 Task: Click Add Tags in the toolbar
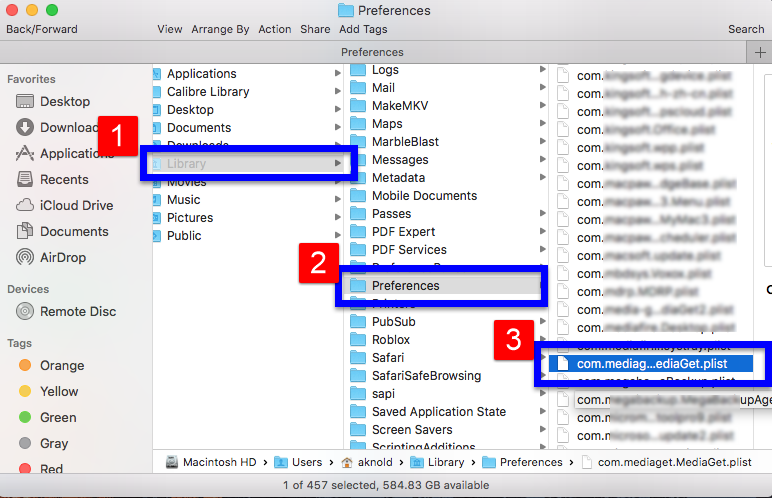[x=363, y=30]
